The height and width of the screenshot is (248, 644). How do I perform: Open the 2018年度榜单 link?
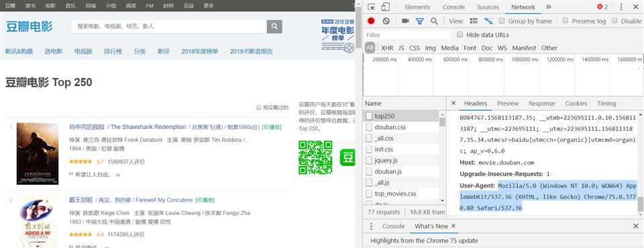pyautogui.click(x=200, y=51)
